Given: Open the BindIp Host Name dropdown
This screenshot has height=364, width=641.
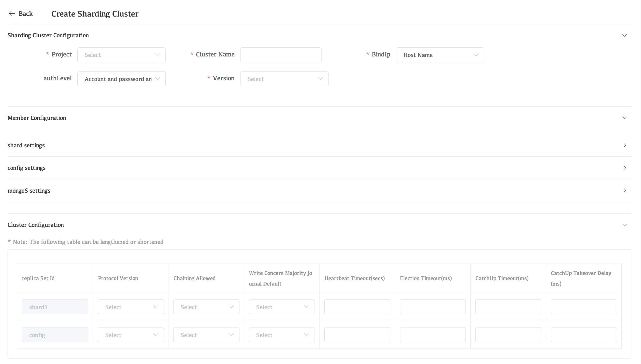Looking at the screenshot, I should pyautogui.click(x=440, y=55).
